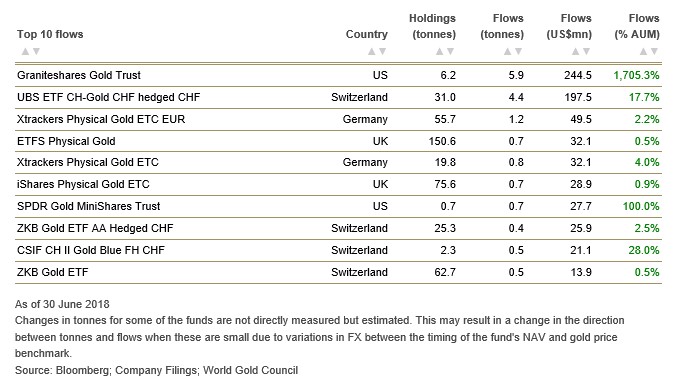Sort Top 10 flows column descending
The height and width of the screenshot is (377, 673).
(x=36, y=52)
